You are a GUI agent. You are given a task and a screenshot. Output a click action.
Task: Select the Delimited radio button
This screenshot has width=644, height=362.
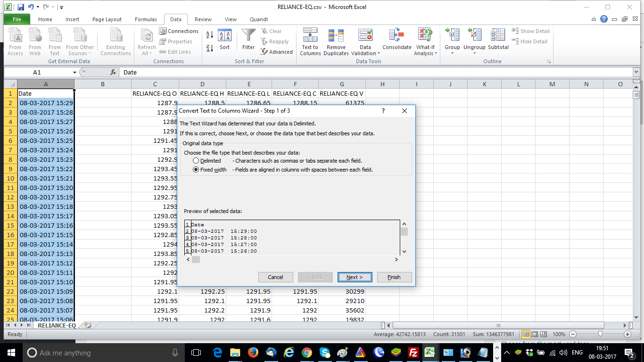(x=196, y=161)
